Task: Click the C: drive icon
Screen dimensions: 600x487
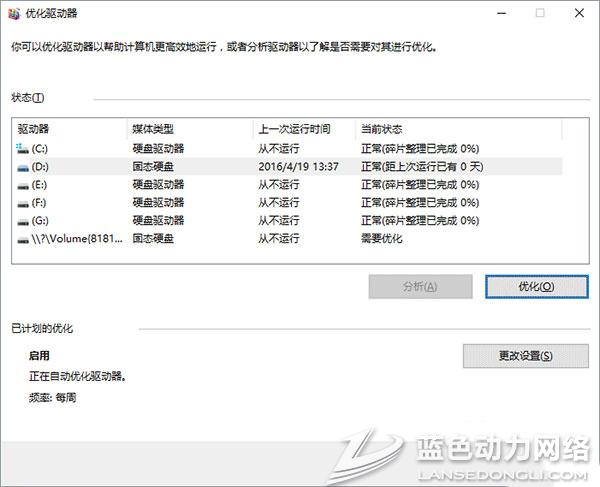Action: pyautogui.click(x=23, y=148)
